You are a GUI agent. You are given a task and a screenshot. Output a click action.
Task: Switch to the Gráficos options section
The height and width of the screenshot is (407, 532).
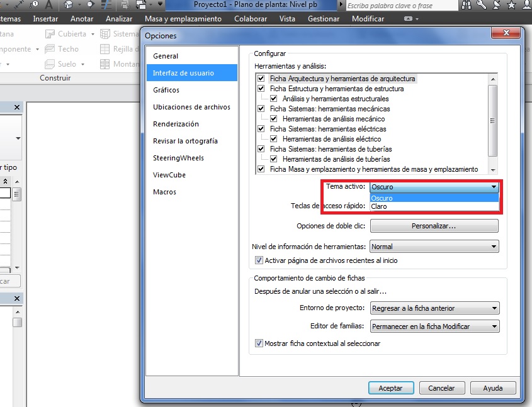pos(166,90)
